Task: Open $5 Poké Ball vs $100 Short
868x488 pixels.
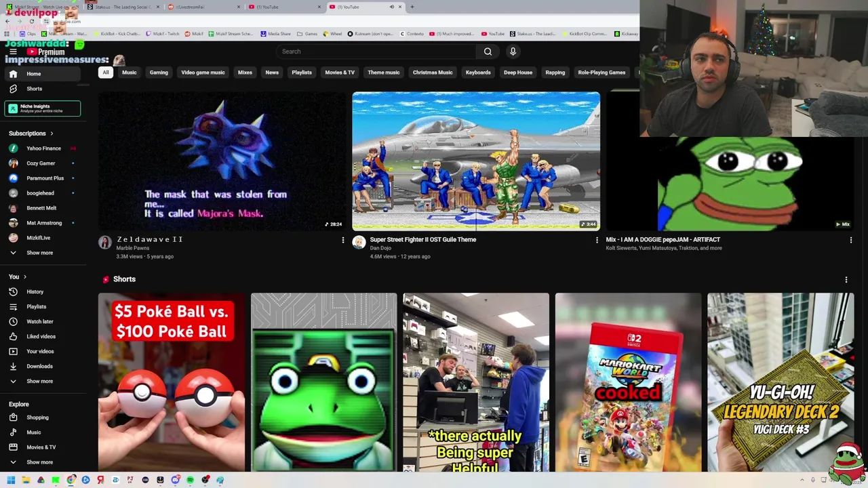Action: [x=172, y=382]
